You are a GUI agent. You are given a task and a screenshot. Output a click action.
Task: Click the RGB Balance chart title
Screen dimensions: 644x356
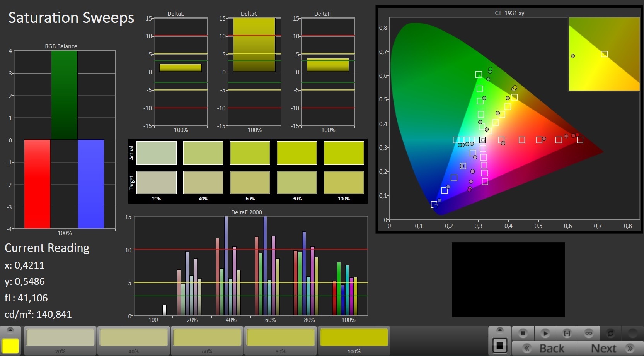[61, 46]
